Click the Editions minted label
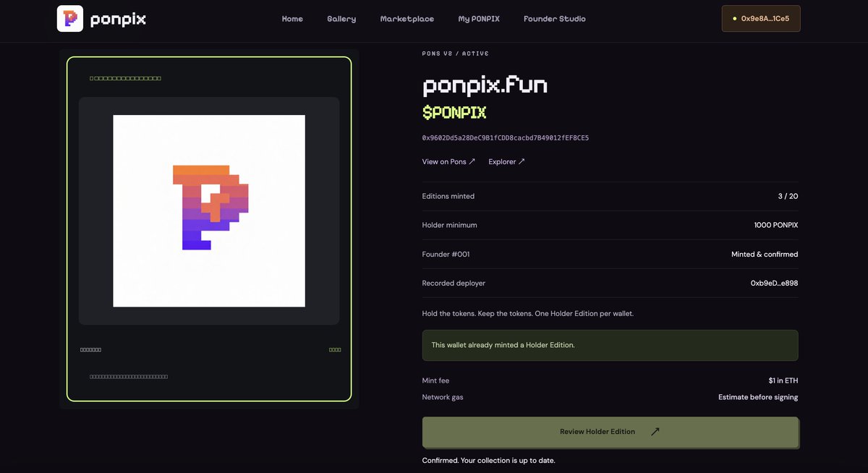Viewport: 868px width, 473px height. coord(448,197)
